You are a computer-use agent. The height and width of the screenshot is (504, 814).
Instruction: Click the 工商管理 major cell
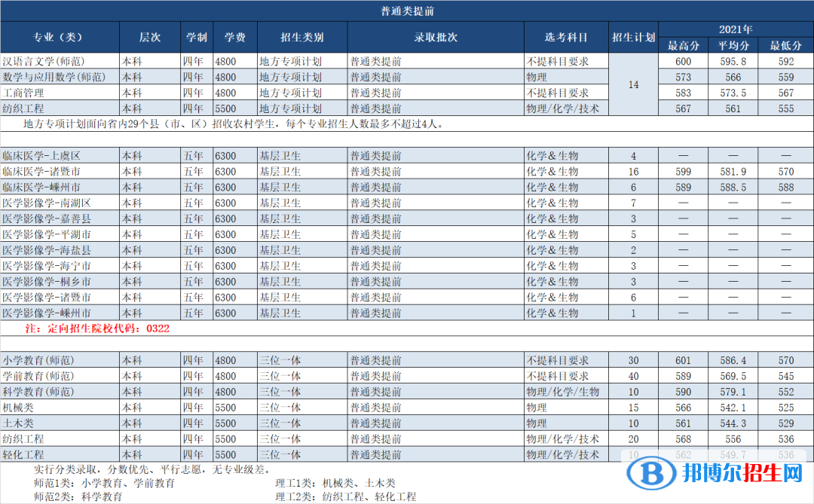point(60,93)
